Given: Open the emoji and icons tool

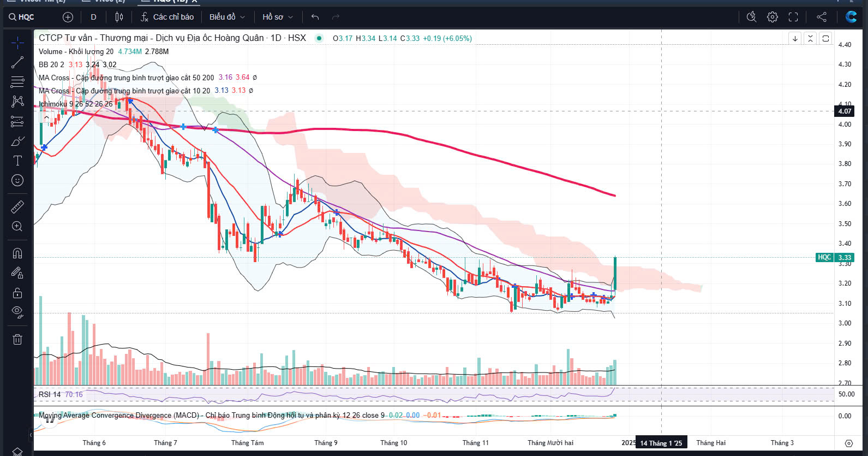Looking at the screenshot, I should pos(17,180).
